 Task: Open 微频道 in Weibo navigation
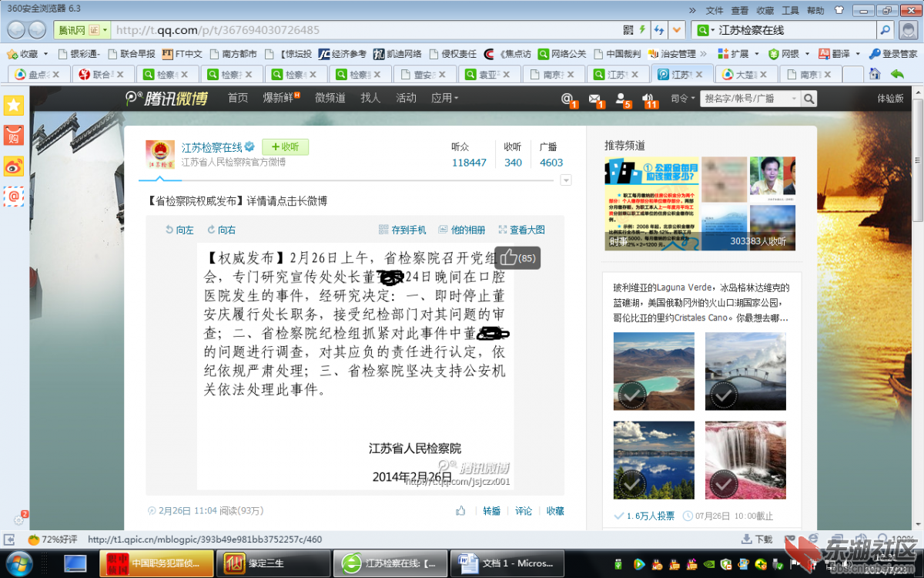[330, 98]
